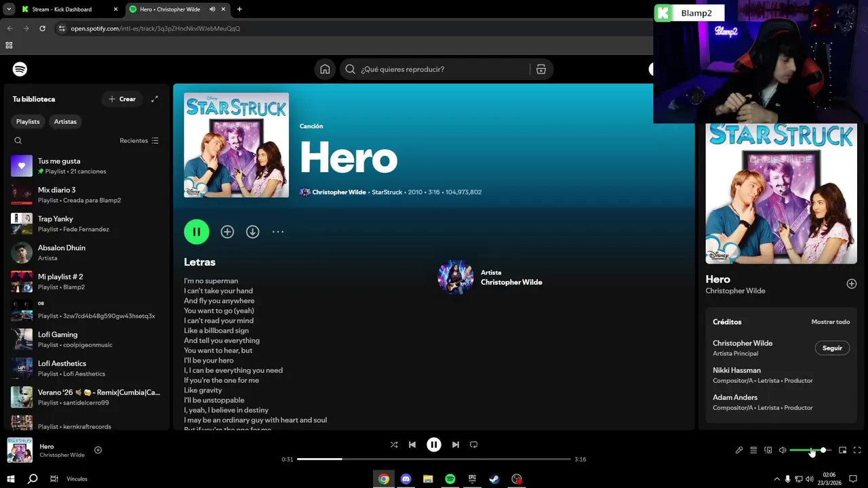Click the Crear button in library

pyautogui.click(x=122, y=99)
